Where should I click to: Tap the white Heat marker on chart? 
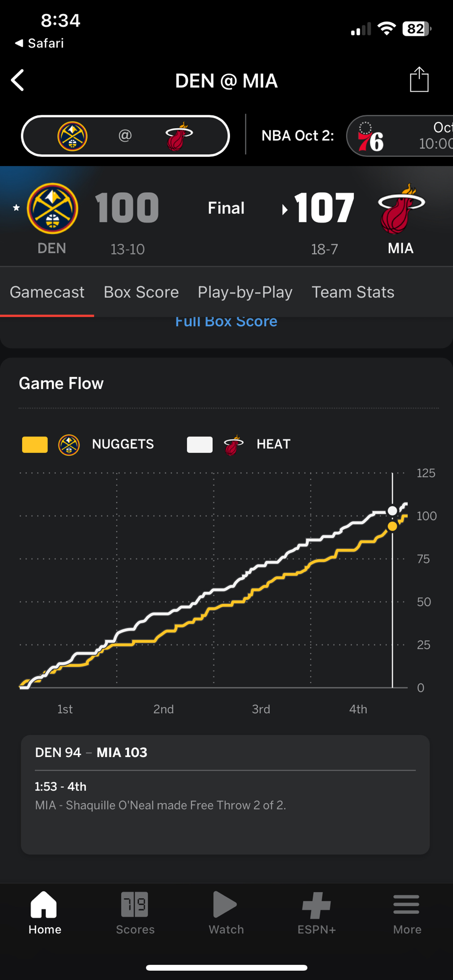(x=392, y=511)
